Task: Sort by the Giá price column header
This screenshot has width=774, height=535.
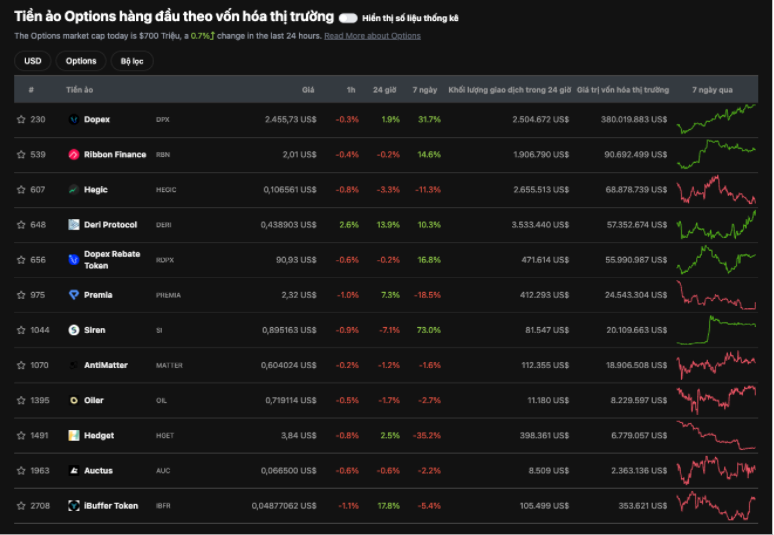Action: [309, 90]
